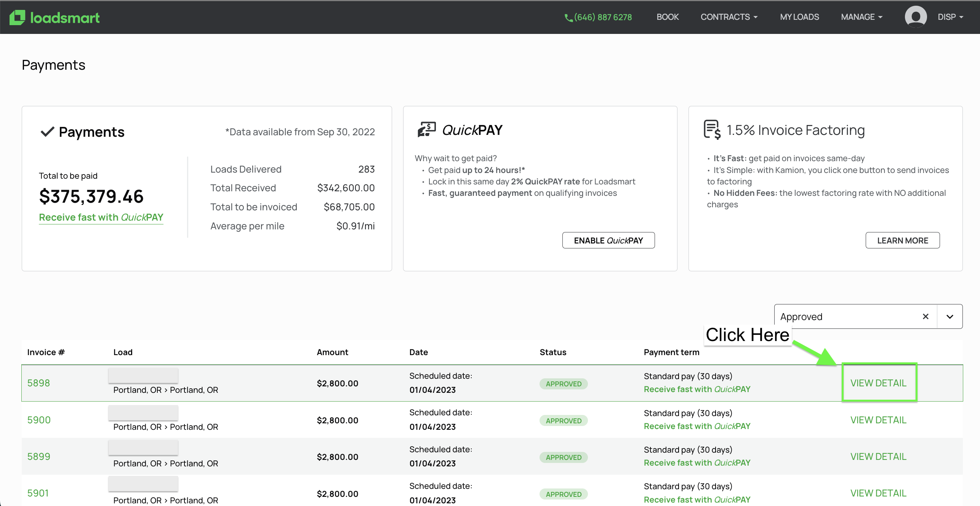This screenshot has height=506, width=980.
Task: Open invoice 5901 link
Action: point(38,493)
